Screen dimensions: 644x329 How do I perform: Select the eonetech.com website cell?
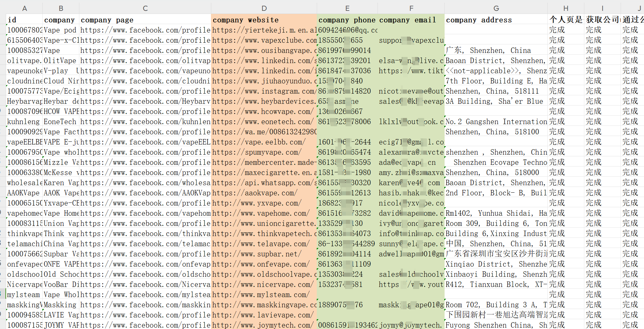[x=264, y=121]
